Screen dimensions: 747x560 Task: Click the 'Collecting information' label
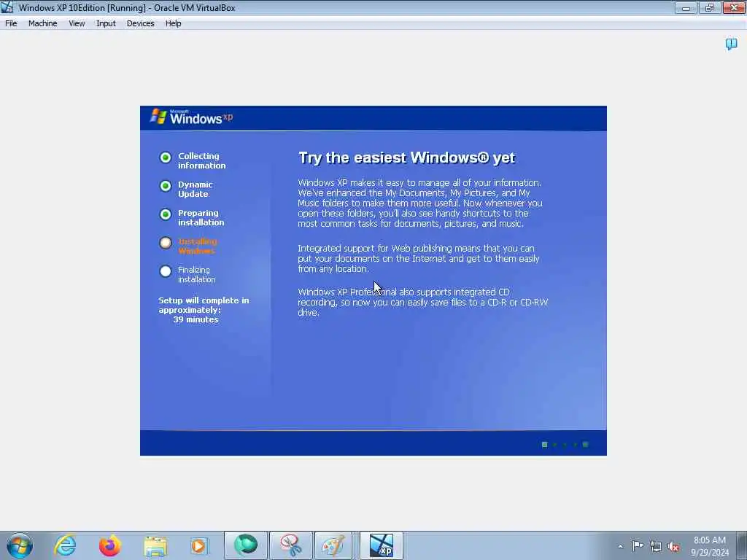[202, 161]
